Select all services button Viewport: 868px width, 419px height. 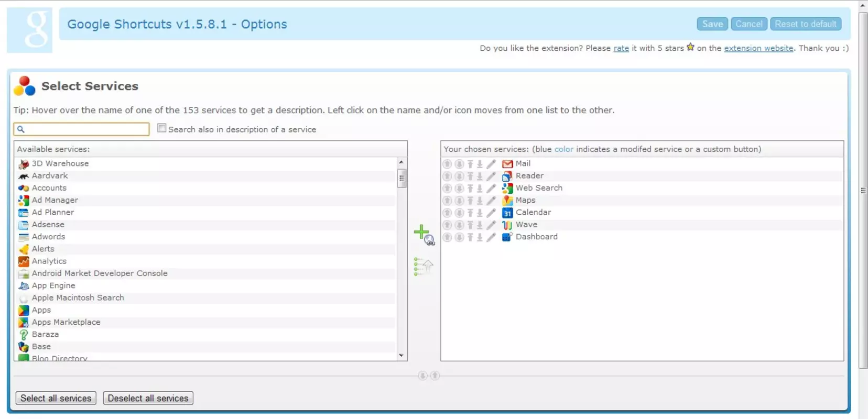(x=56, y=398)
